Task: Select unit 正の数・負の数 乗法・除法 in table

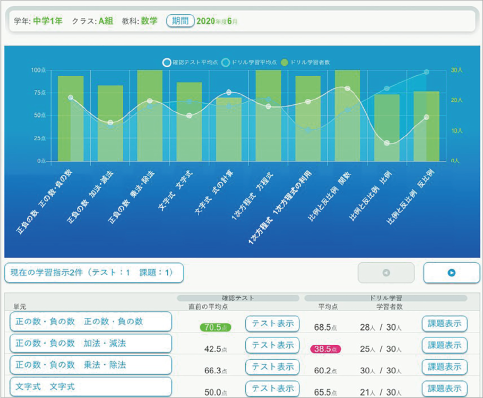Action: [91, 365]
